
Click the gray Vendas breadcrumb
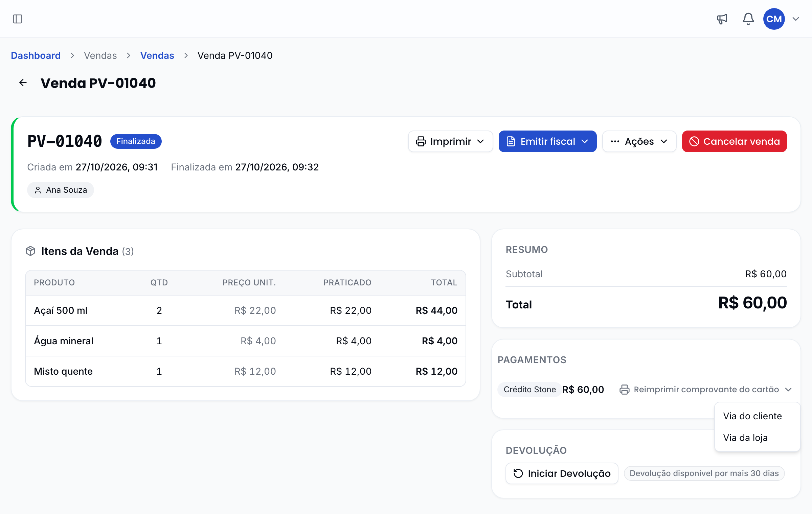click(100, 55)
